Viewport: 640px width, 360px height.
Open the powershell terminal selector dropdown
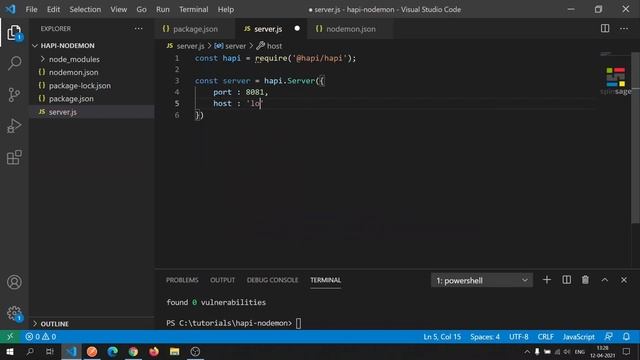482,280
